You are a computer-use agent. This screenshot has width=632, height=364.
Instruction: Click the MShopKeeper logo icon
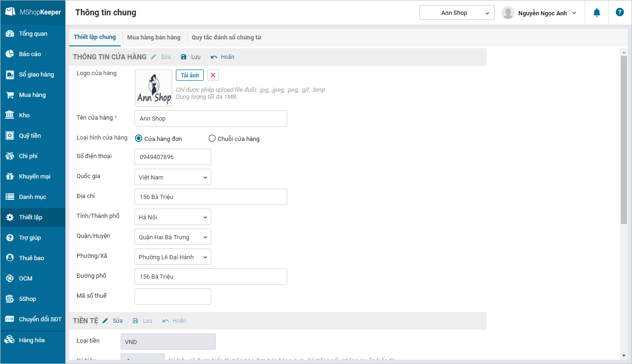point(10,12)
